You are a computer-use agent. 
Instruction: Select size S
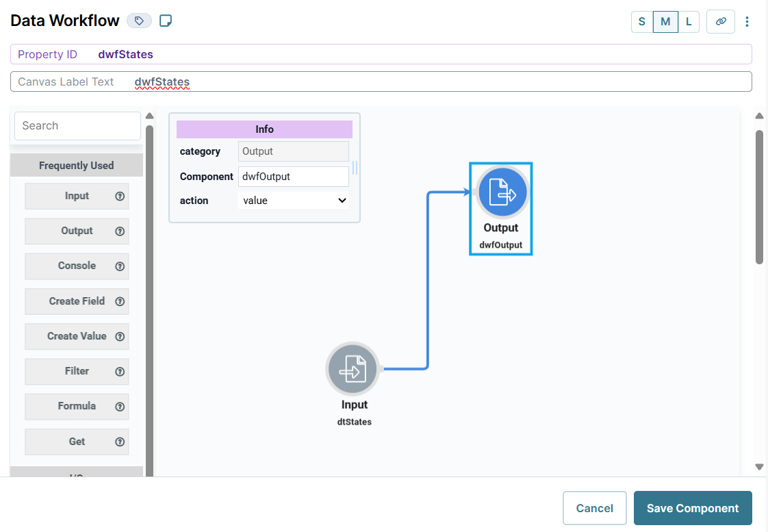pos(642,21)
